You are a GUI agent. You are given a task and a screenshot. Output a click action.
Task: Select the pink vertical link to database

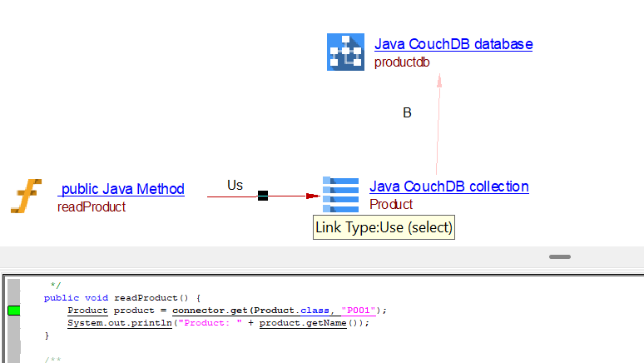[437, 125]
